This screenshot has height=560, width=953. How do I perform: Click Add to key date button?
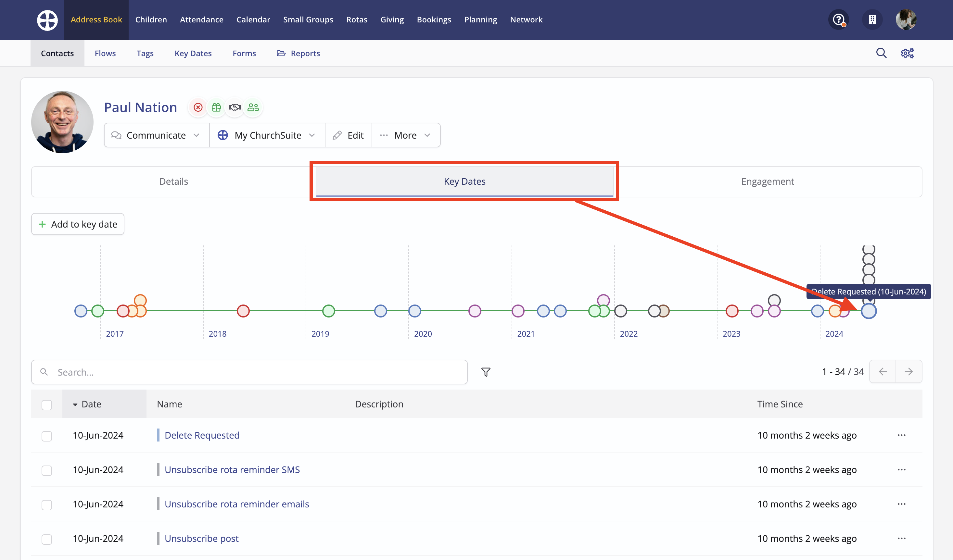click(x=78, y=224)
